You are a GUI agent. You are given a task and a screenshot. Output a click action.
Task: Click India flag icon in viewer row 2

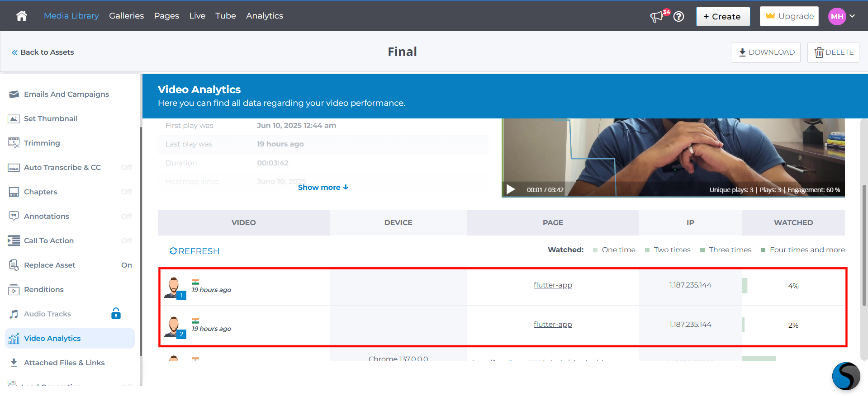point(195,321)
